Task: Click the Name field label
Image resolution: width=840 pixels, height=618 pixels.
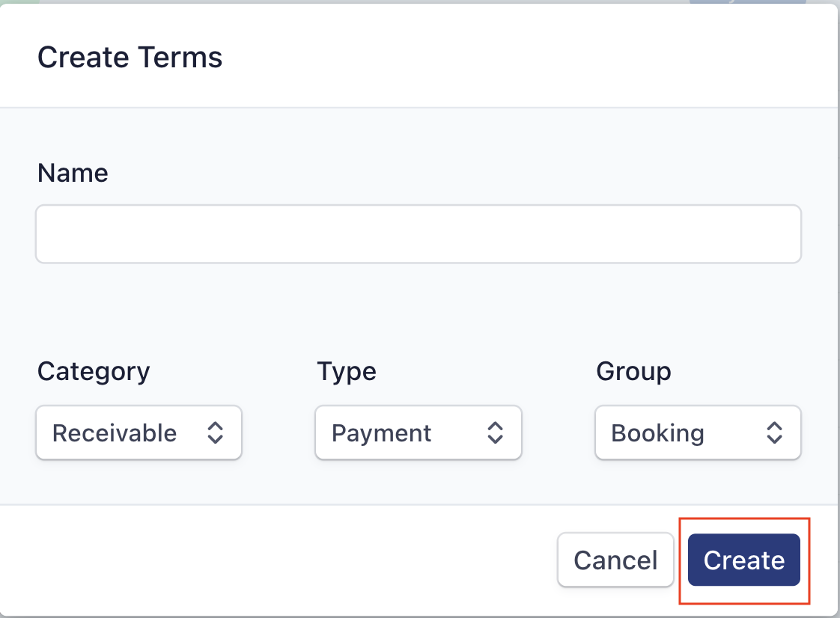Action: (73, 174)
